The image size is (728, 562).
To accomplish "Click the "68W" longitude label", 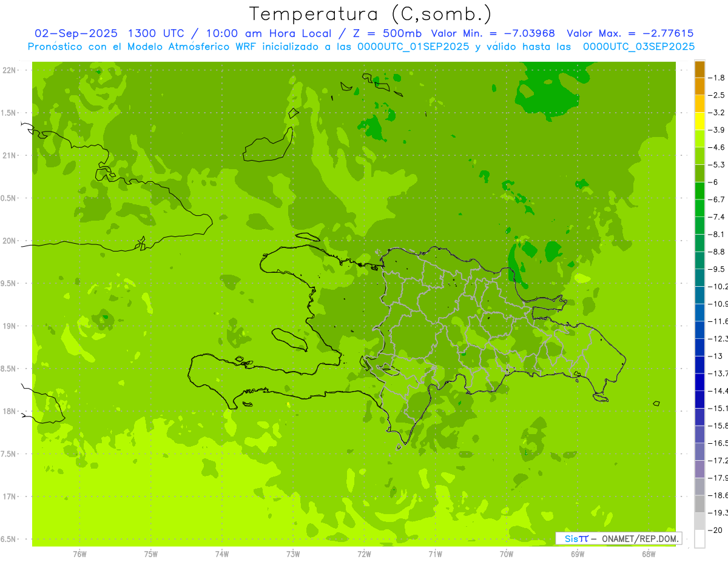I will (x=649, y=554).
